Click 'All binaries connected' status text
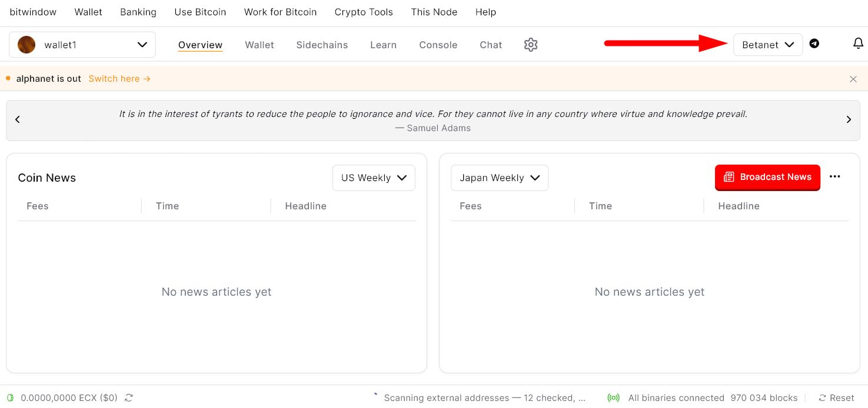This screenshot has width=868, height=408. tap(676, 398)
